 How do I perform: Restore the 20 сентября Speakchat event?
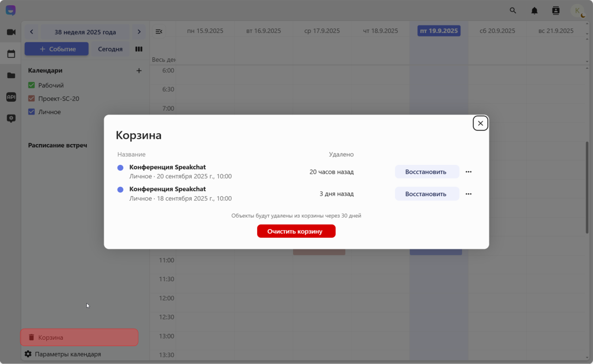click(426, 172)
